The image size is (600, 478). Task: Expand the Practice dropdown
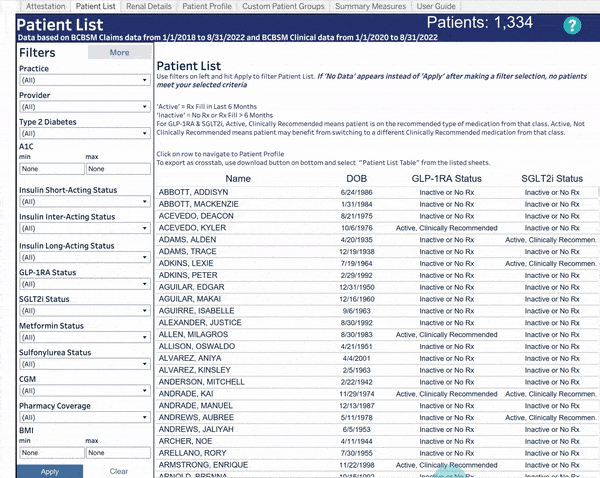[x=85, y=80]
